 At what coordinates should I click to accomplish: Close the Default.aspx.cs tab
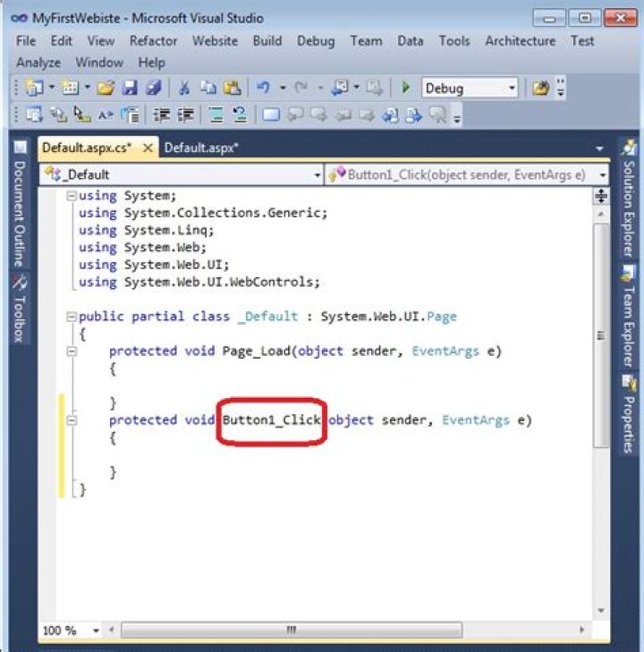[x=148, y=148]
